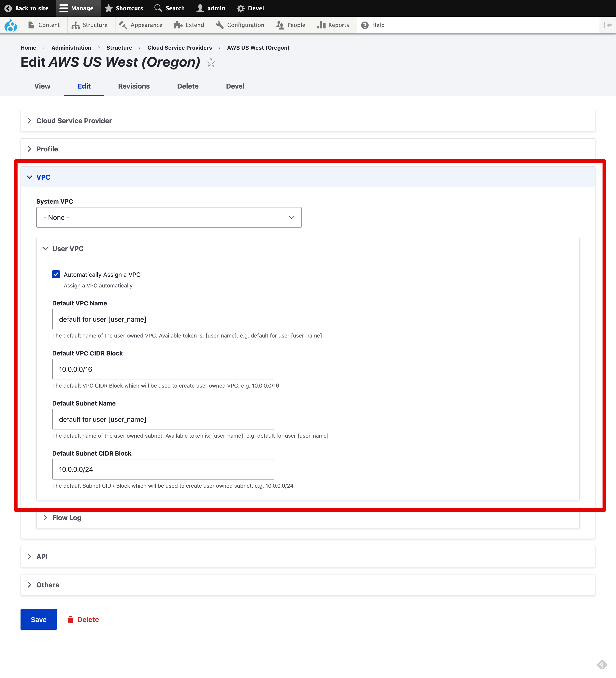Expand the Flow Log section
This screenshot has width=616, height=678.
pos(67,518)
